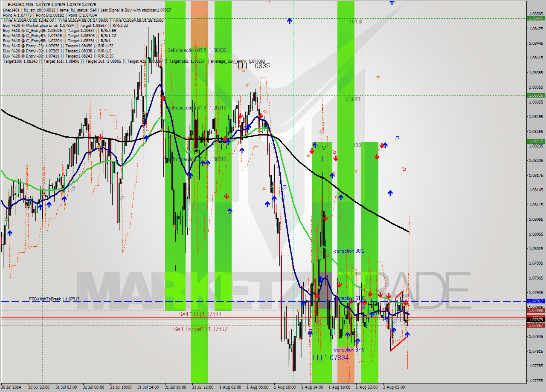Screen dimensions: 546x392
Task: Select the blue 'correction 38.2' label
Action: 349,251
